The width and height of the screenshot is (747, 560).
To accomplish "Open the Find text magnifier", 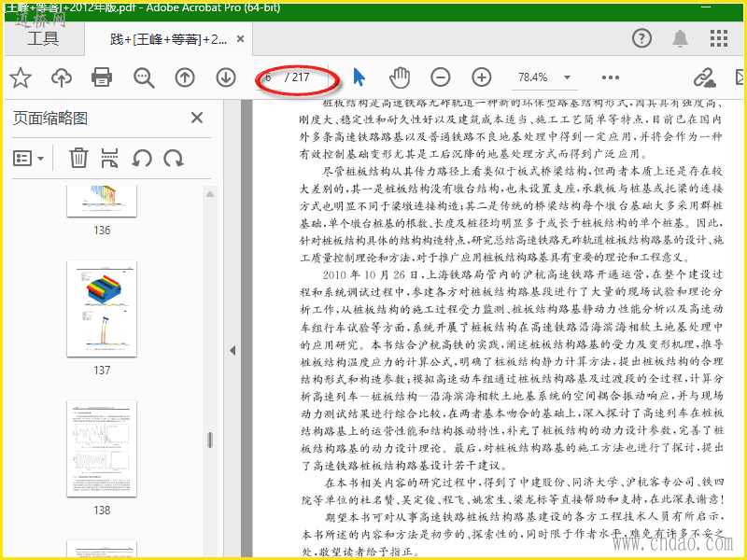I will (144, 77).
